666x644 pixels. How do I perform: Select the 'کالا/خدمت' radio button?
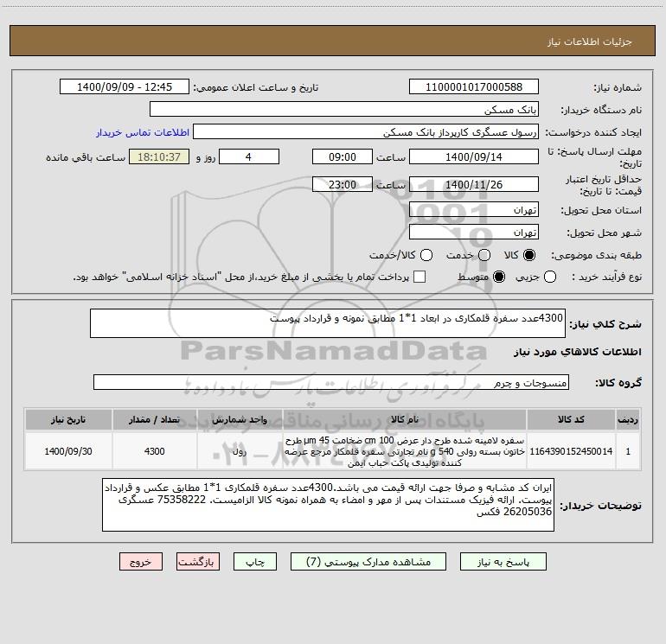(426, 255)
